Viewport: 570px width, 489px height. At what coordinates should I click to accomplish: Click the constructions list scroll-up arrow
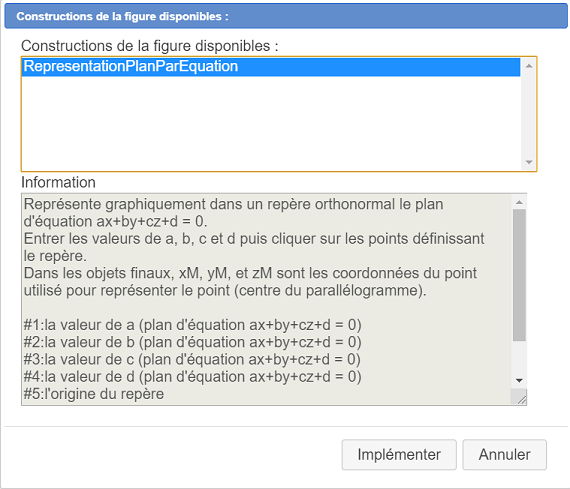(529, 66)
